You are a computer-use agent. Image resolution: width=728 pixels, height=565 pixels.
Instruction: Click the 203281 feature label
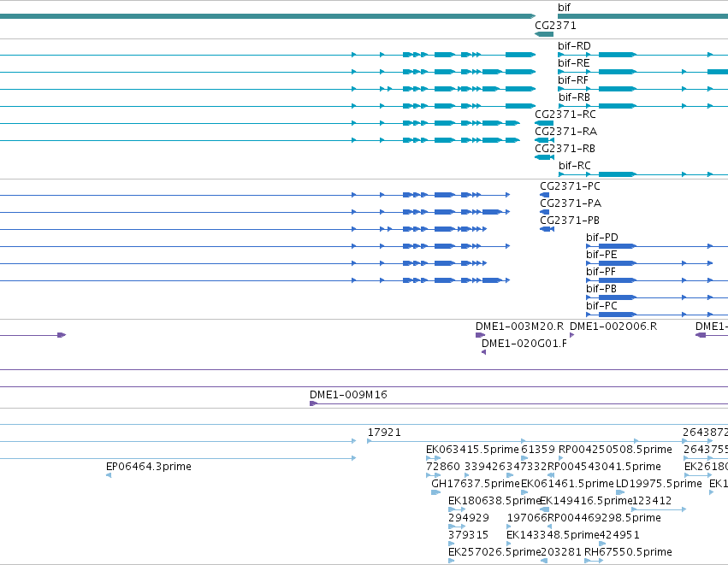(x=561, y=552)
